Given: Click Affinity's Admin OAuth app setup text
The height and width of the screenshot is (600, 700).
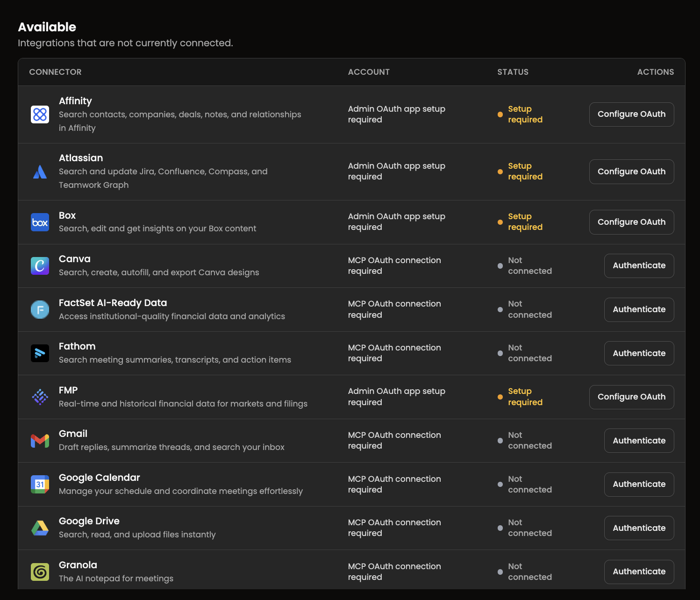Looking at the screenshot, I should 397,114.
